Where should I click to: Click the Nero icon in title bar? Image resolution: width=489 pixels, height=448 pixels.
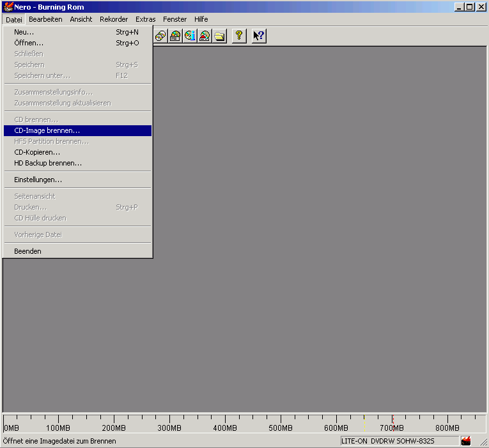point(8,7)
